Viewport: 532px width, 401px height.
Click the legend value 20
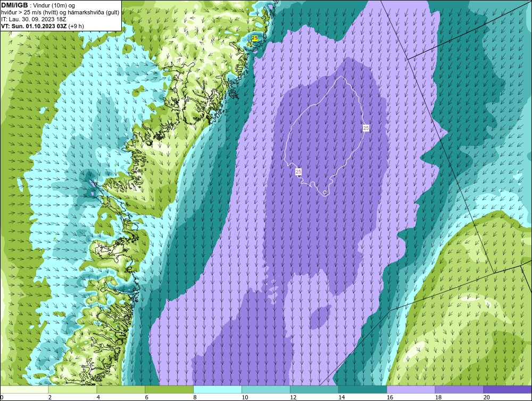coord(486,397)
